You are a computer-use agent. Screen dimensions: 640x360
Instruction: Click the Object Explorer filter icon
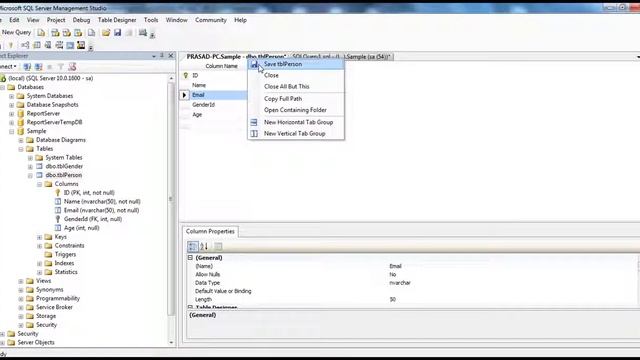click(61, 67)
